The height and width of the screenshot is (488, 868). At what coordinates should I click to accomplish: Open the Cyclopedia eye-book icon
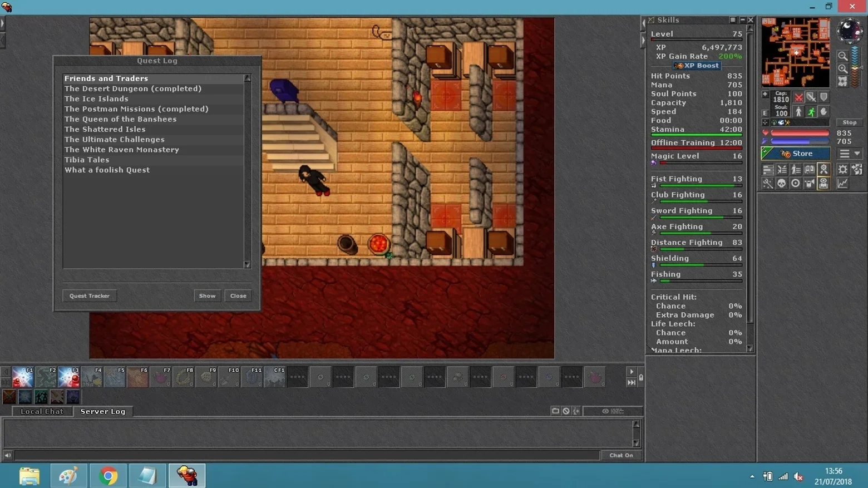(x=823, y=184)
